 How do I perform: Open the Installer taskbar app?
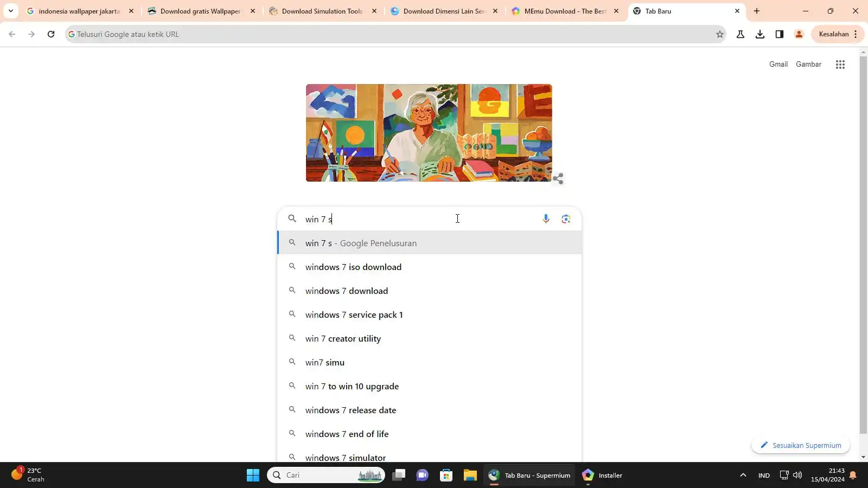tap(603, 476)
